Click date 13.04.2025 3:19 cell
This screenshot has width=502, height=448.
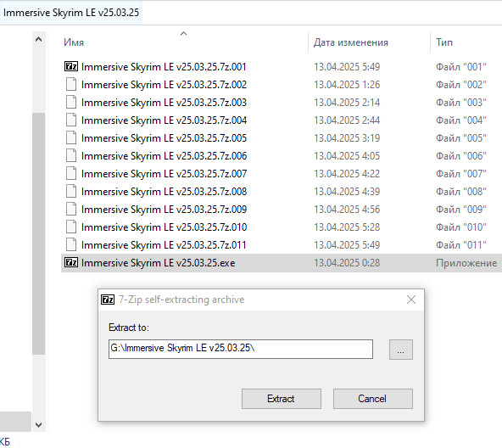coord(347,138)
